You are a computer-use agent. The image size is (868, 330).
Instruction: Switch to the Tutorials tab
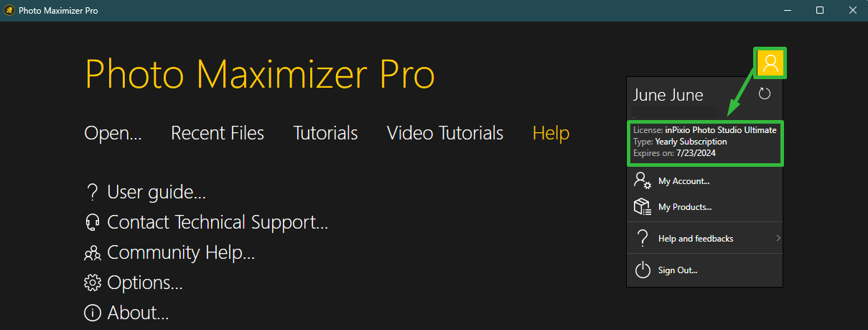(x=325, y=133)
